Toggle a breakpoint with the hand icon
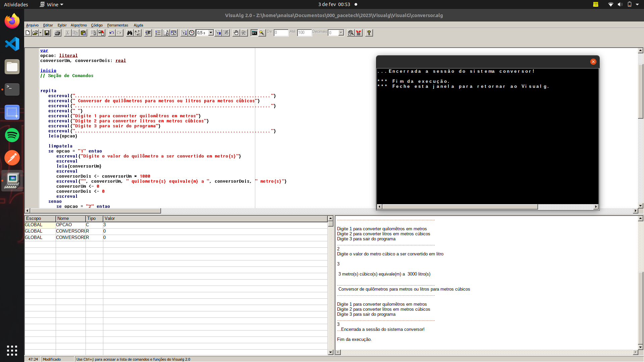 [x=236, y=33]
